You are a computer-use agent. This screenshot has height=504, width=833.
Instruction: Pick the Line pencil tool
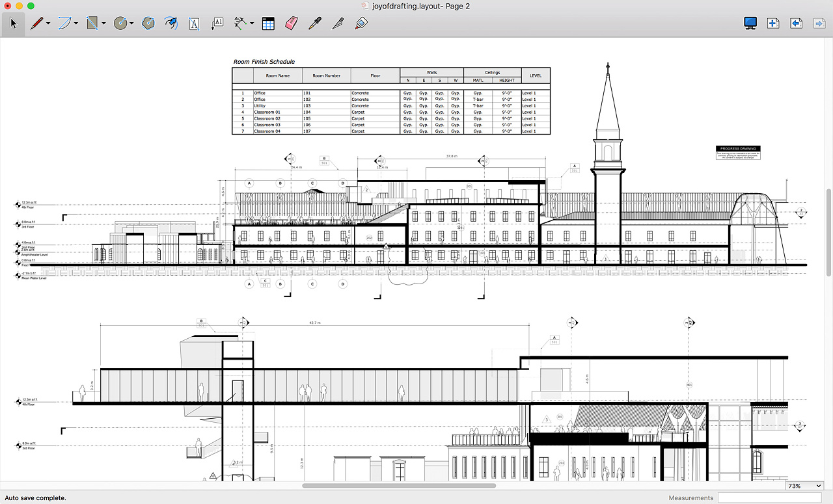pyautogui.click(x=36, y=23)
